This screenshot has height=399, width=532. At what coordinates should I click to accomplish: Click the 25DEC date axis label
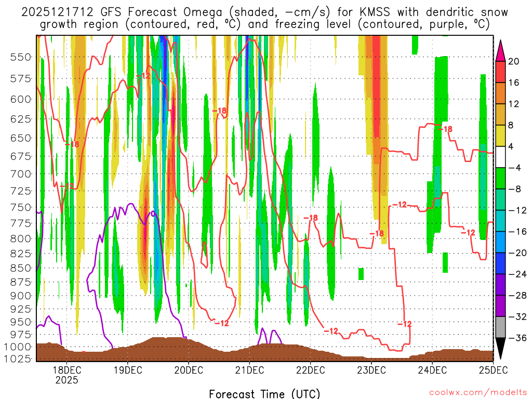coord(493,370)
